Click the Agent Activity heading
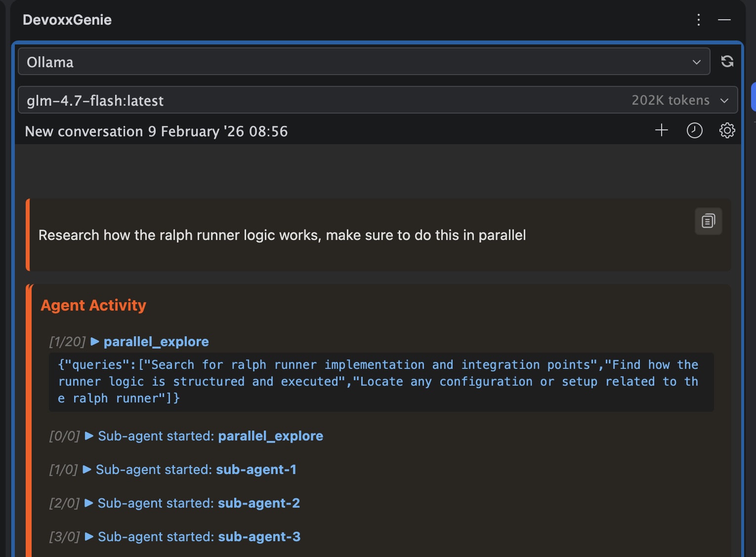The width and height of the screenshot is (756, 557). (93, 305)
